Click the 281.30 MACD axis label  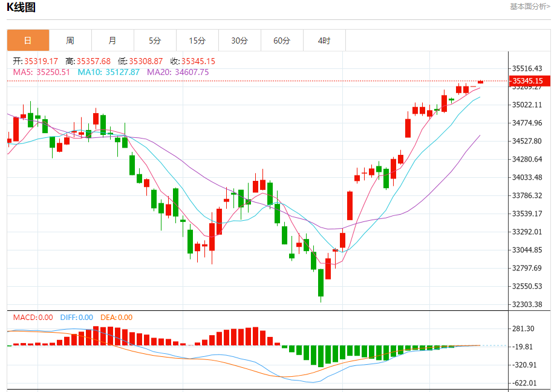[523, 328]
